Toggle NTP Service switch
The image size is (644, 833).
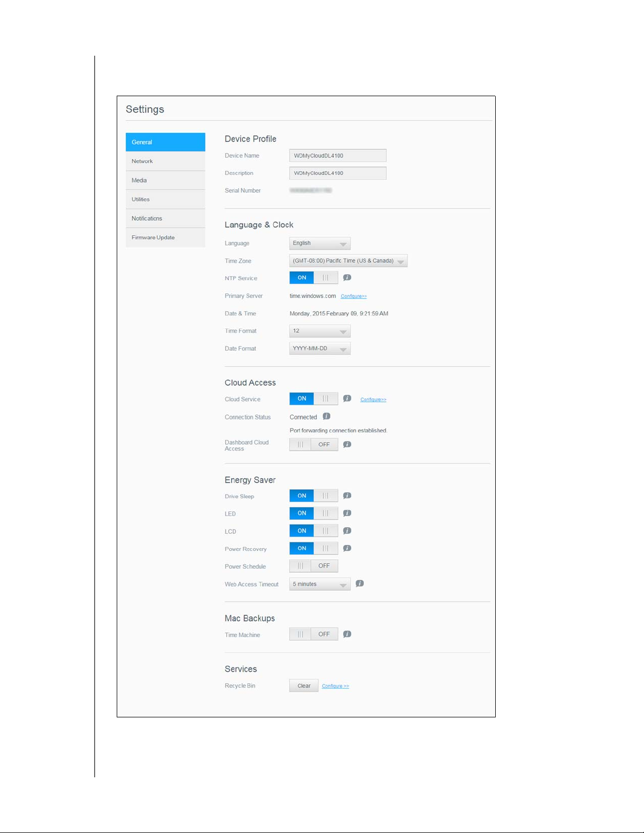click(x=314, y=277)
